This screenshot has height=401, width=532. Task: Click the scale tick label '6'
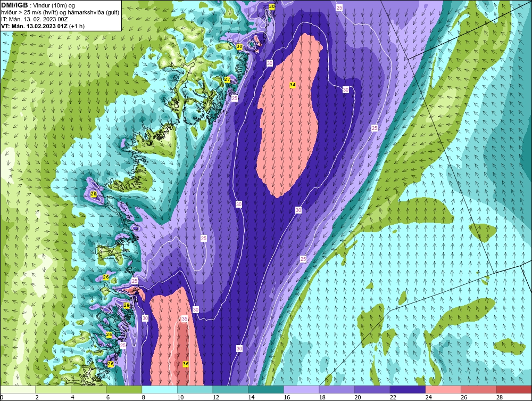[108, 397]
